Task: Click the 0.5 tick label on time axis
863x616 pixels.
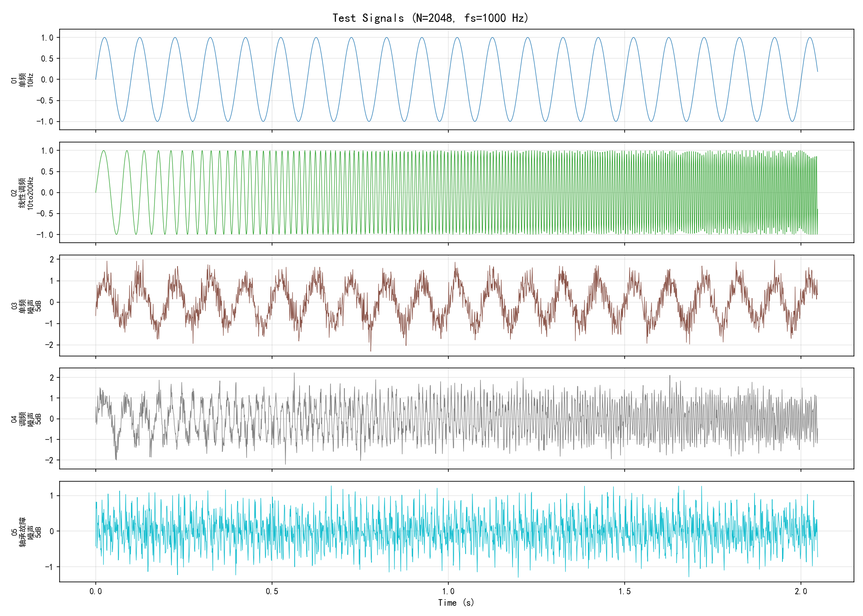Action: (272, 591)
